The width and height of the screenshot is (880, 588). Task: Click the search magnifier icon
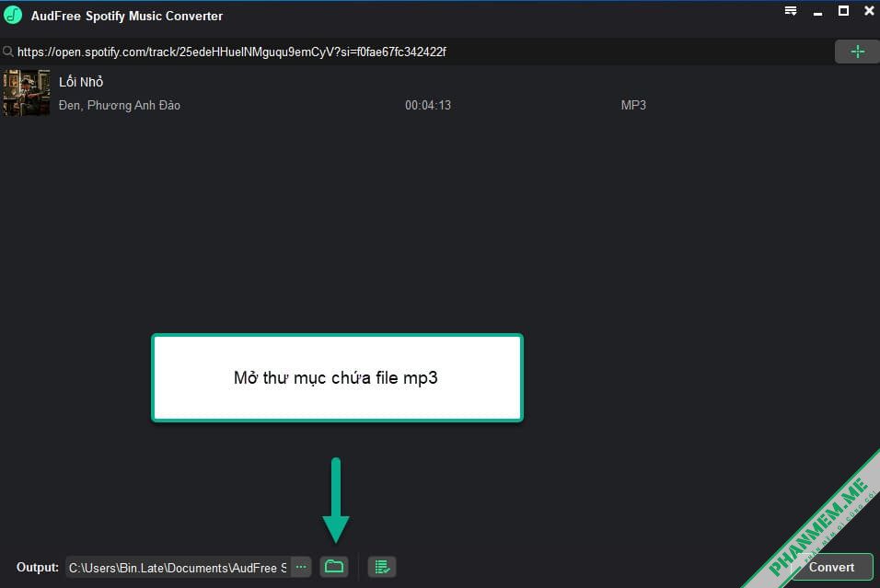[x=8, y=52]
